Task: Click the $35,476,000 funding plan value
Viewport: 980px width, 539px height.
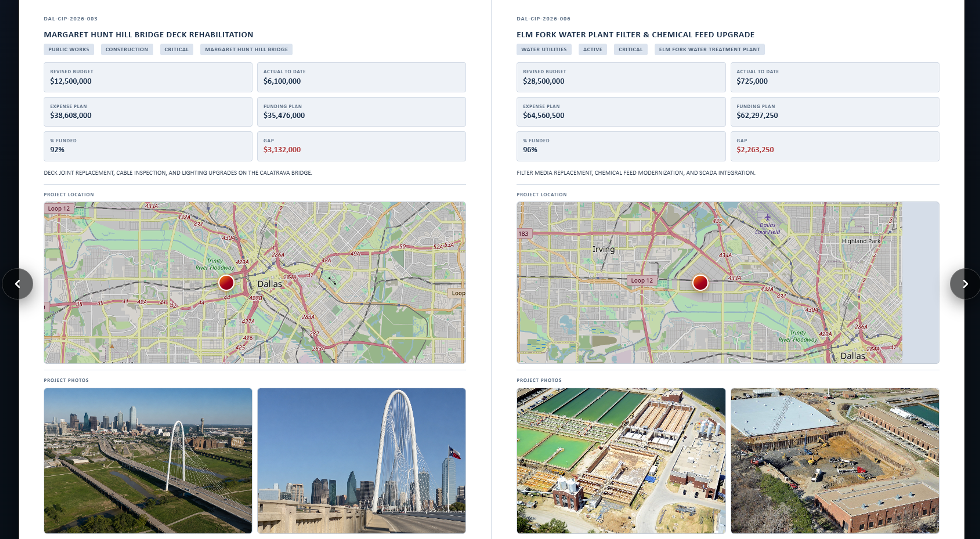Action: pos(284,115)
